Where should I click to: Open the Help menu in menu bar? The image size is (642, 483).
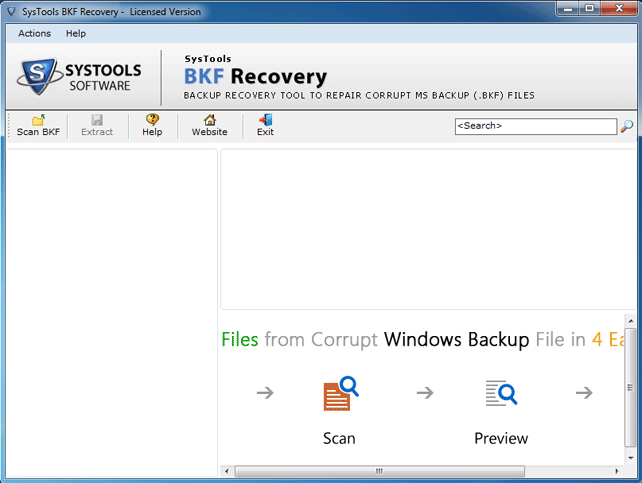(76, 34)
